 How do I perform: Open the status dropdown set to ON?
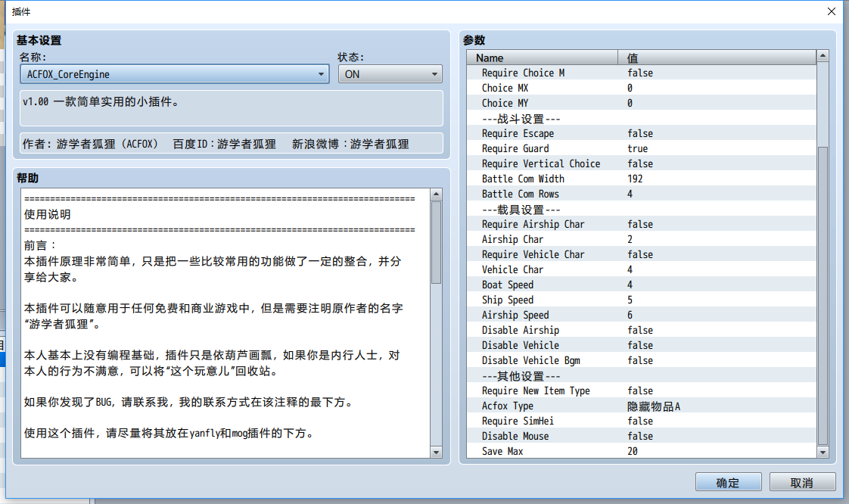pos(390,74)
